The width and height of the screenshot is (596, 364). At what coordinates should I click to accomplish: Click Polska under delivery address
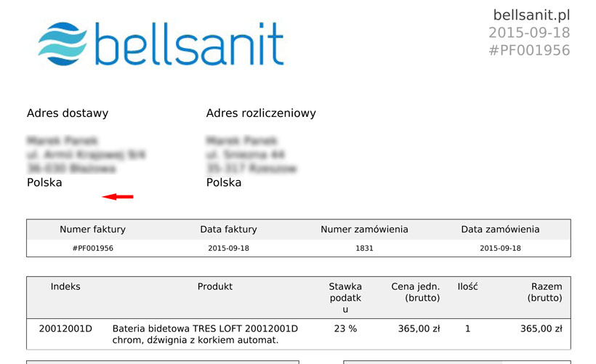click(44, 182)
